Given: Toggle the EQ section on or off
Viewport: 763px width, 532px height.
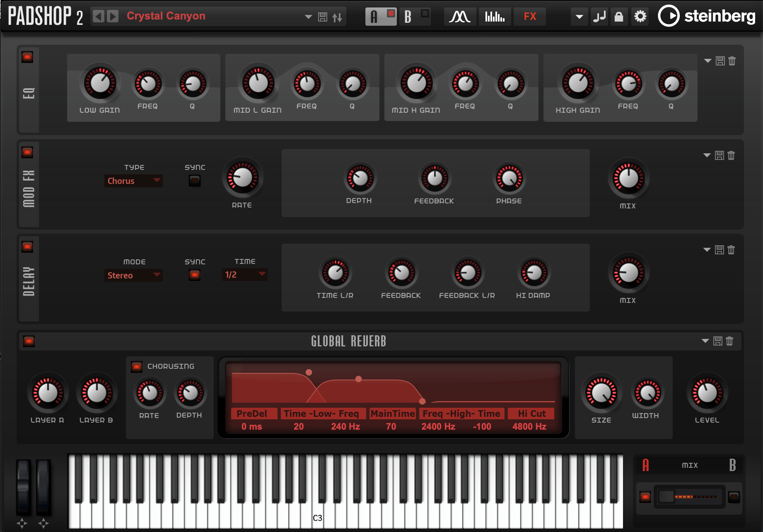Looking at the screenshot, I should pos(27,58).
